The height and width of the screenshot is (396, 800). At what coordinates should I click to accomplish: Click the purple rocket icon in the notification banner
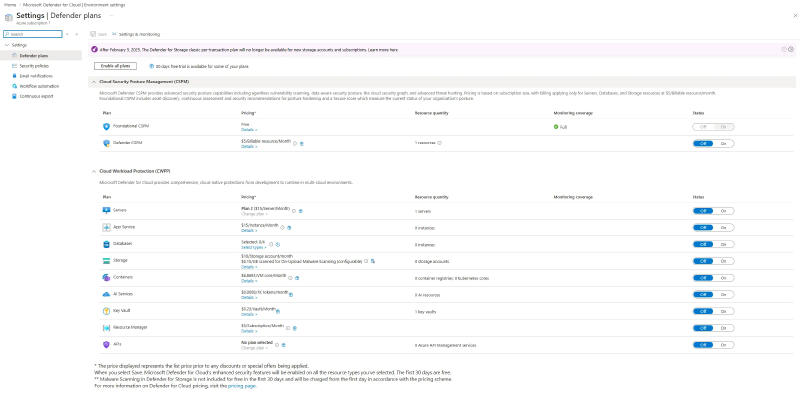[x=94, y=50]
